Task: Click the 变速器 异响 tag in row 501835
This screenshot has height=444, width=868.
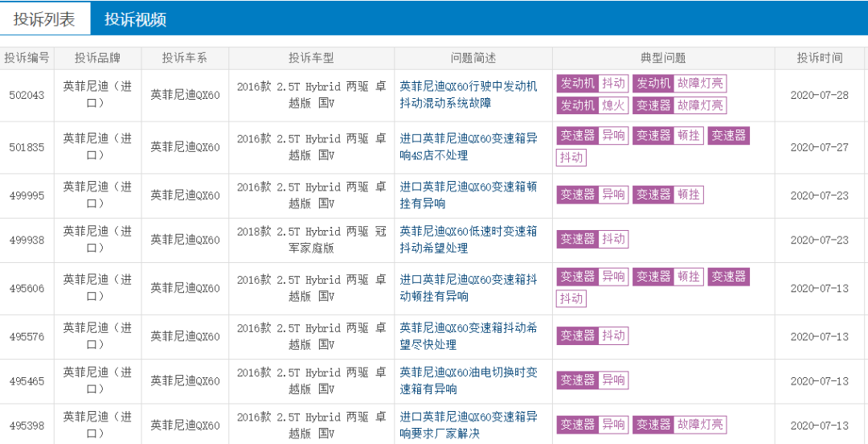Action: tap(592, 135)
